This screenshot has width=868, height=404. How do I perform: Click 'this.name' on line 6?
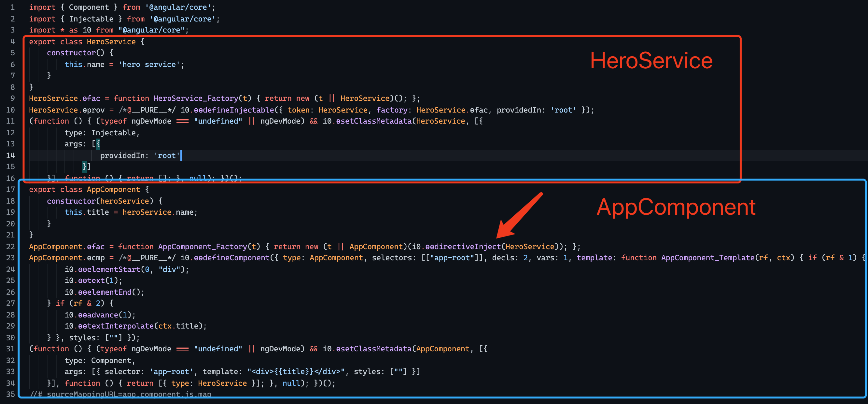click(85, 64)
